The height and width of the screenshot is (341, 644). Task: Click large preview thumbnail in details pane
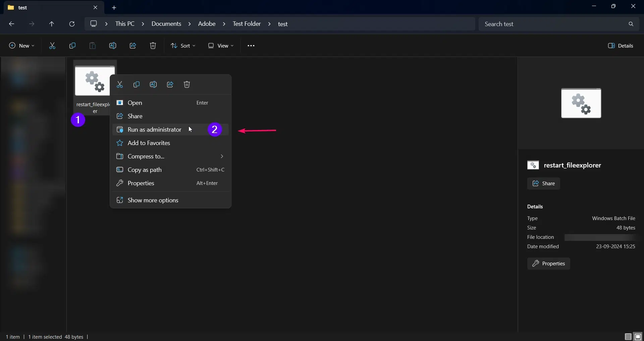tap(581, 103)
